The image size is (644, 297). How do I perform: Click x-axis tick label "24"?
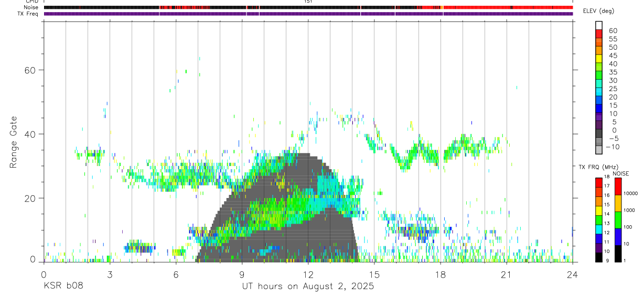[572, 274]
